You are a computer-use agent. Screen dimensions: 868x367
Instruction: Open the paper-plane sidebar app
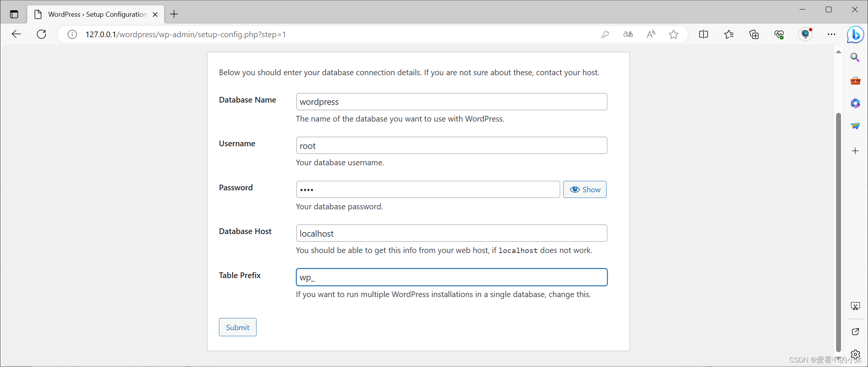[x=855, y=126]
